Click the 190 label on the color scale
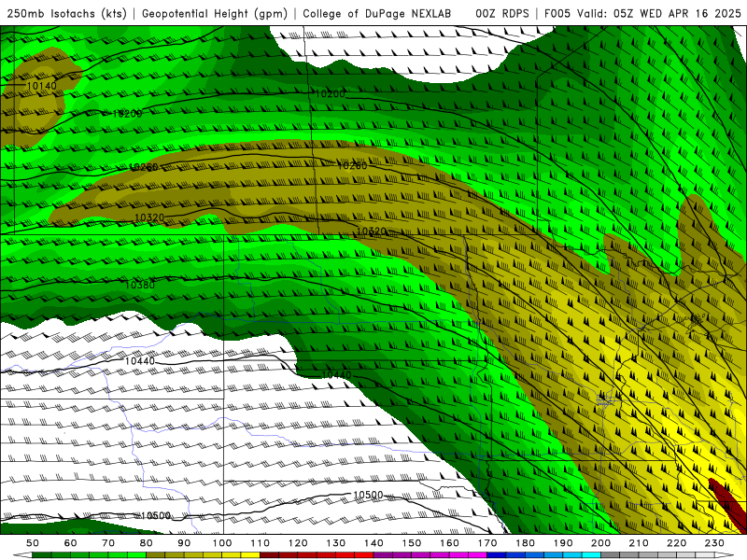The width and height of the screenshot is (747, 560). point(564,543)
